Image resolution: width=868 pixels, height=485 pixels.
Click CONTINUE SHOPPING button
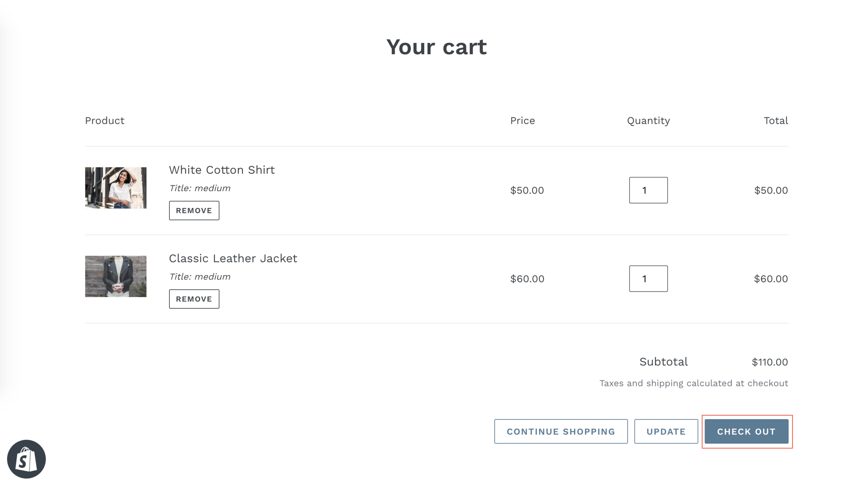[561, 431]
